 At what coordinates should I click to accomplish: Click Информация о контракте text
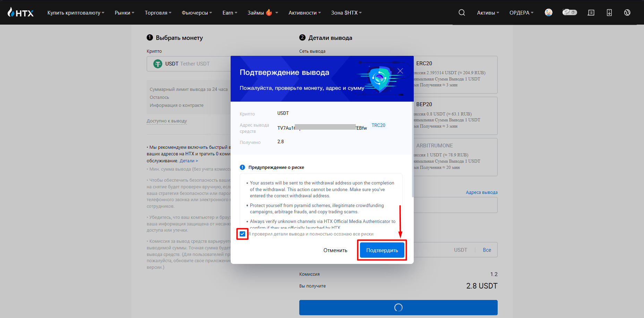[177, 105]
